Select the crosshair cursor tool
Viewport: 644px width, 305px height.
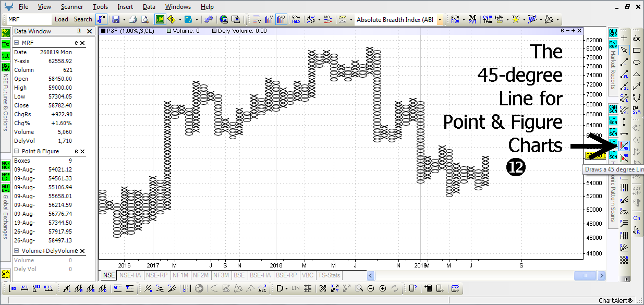coord(624,38)
